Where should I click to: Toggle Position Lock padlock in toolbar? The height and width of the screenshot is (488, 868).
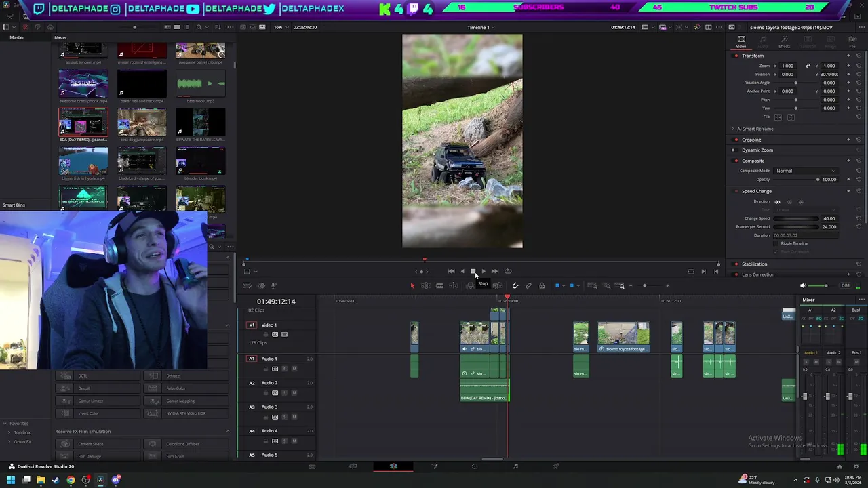(x=542, y=285)
